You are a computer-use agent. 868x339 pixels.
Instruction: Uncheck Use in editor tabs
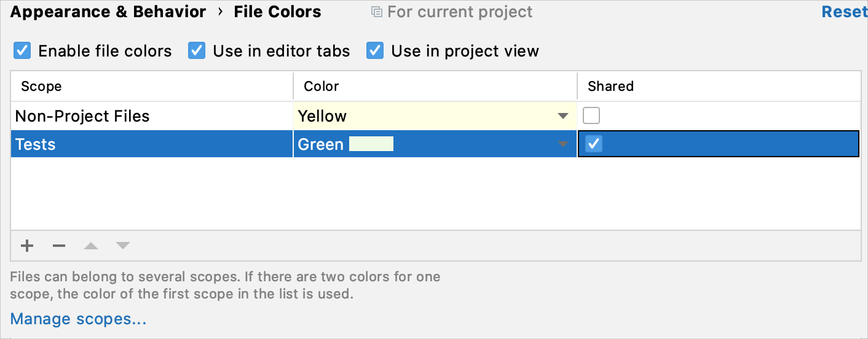pyautogui.click(x=197, y=50)
